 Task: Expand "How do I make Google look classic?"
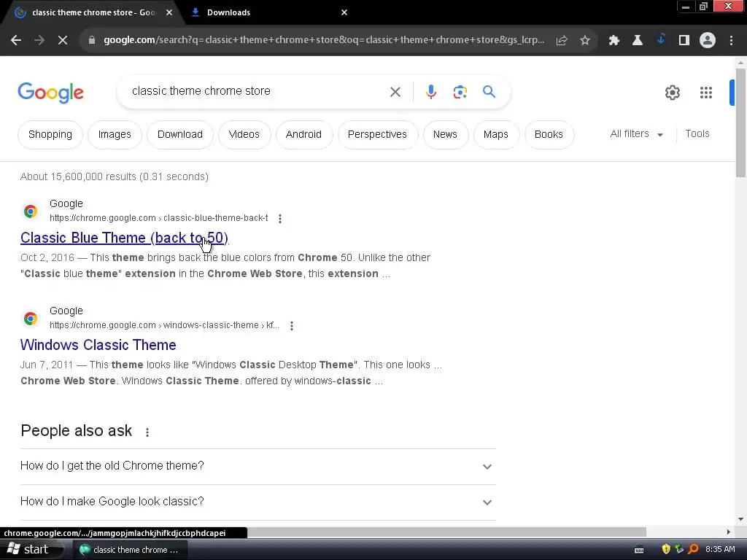pyautogui.click(x=258, y=502)
